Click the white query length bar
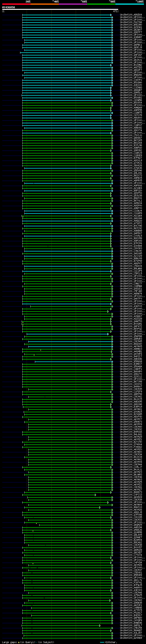This screenshot has height=644, width=146. (60, 9)
